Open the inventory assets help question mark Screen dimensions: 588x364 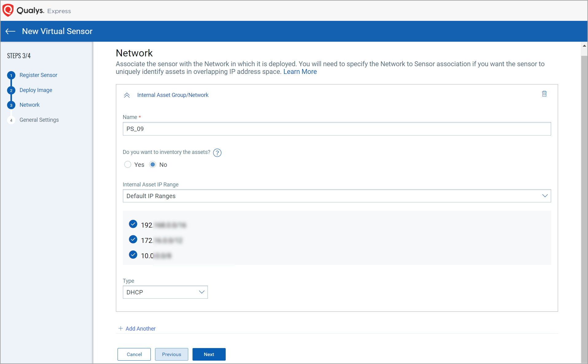pyautogui.click(x=217, y=153)
